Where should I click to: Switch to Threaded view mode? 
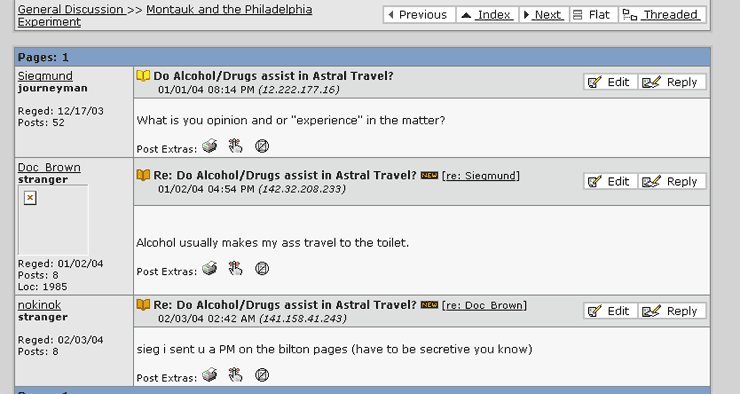point(662,15)
